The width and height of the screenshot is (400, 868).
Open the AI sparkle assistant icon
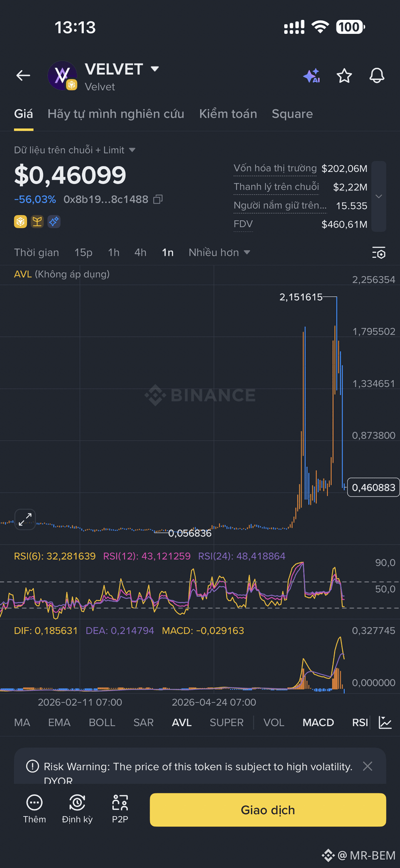point(311,76)
